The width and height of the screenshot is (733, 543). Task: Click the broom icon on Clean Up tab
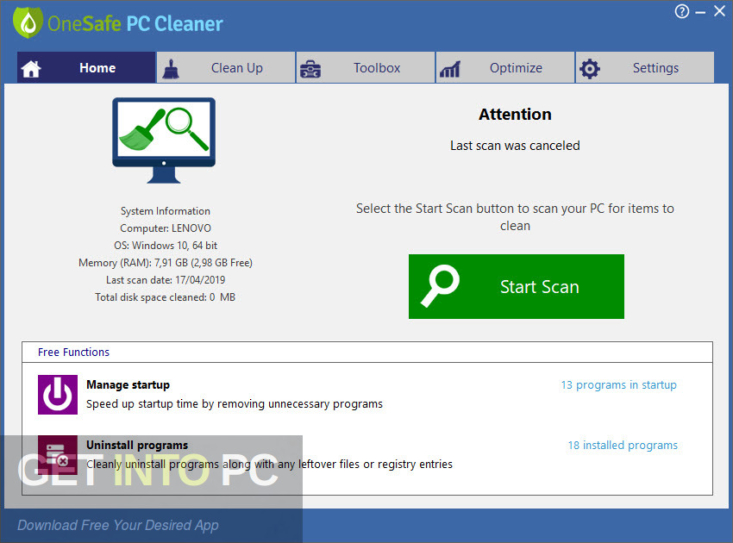point(171,69)
